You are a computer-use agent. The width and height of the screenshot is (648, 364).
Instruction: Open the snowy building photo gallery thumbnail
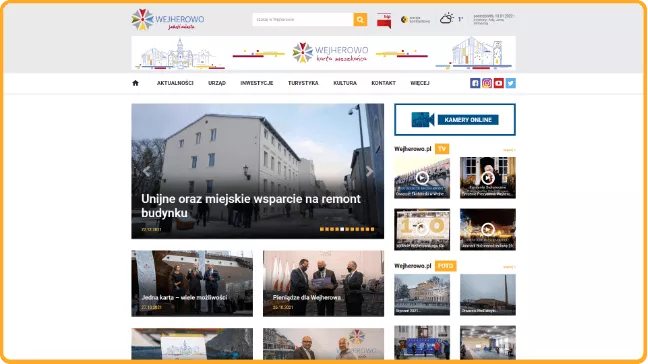point(422,295)
